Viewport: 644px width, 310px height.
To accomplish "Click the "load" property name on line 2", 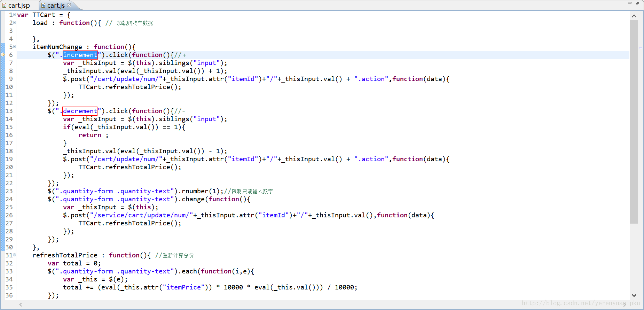I will click(40, 23).
